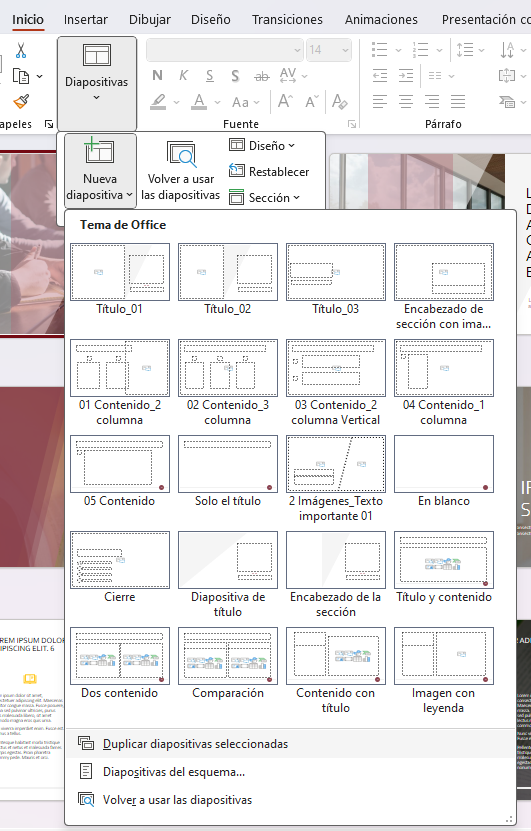The image size is (531, 831).
Task: Toggle italic K formatting
Action: 183,75
